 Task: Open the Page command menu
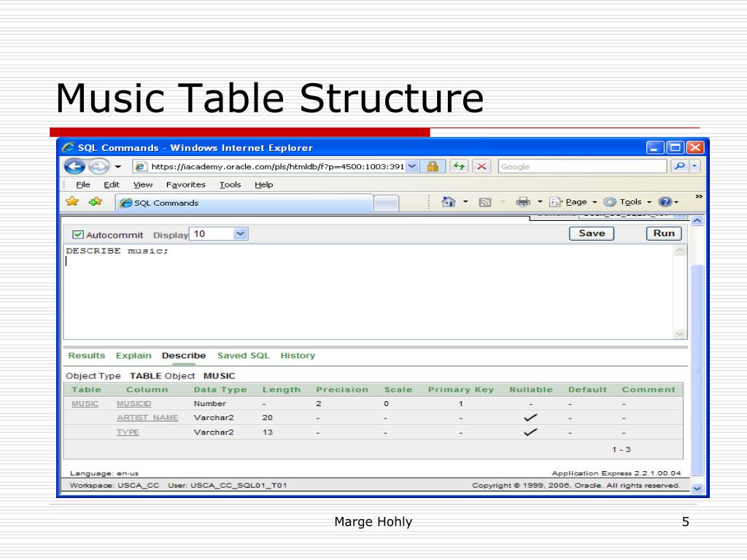[573, 202]
